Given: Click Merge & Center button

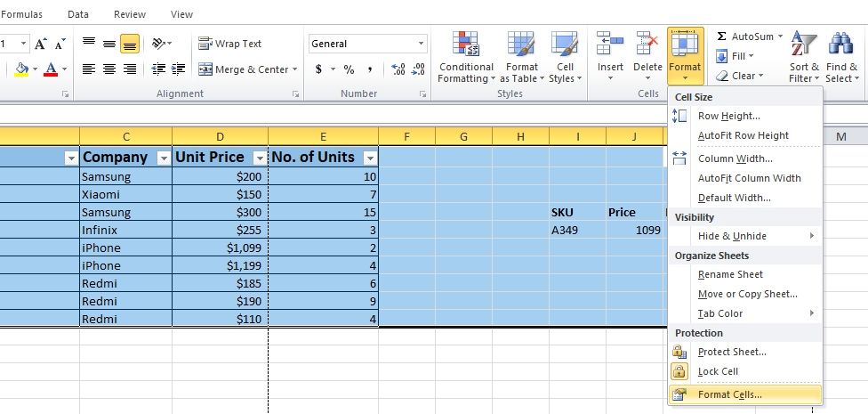Looking at the screenshot, I should tap(244, 69).
